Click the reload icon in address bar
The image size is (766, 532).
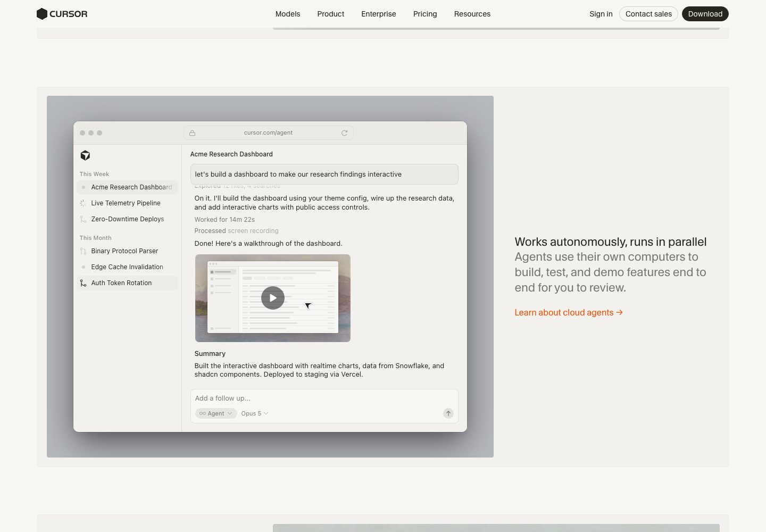[x=344, y=133]
